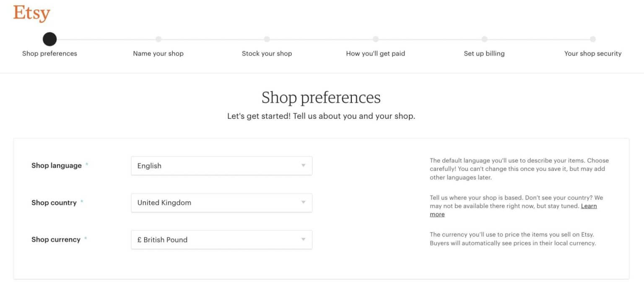Click the How you'll get paid step dot
The width and height of the screenshot is (644, 290).
click(x=376, y=39)
